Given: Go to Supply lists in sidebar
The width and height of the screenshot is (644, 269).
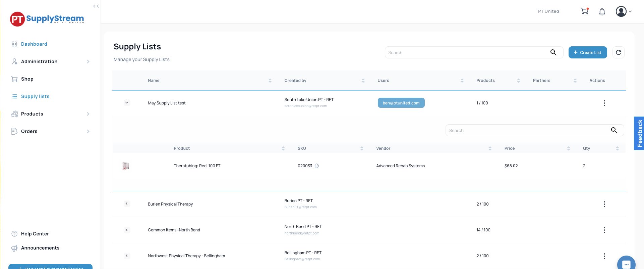Looking at the screenshot, I should [35, 96].
